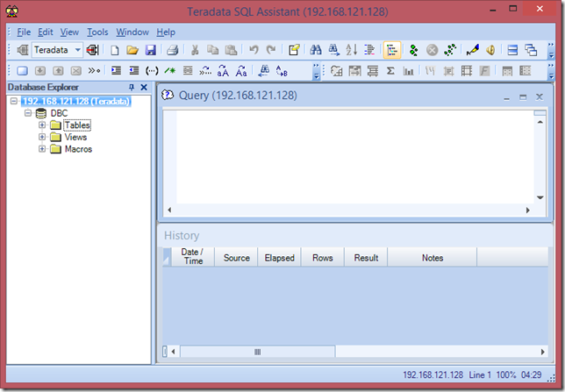Click the Disconnect icon next to provider dropdown

tap(93, 50)
